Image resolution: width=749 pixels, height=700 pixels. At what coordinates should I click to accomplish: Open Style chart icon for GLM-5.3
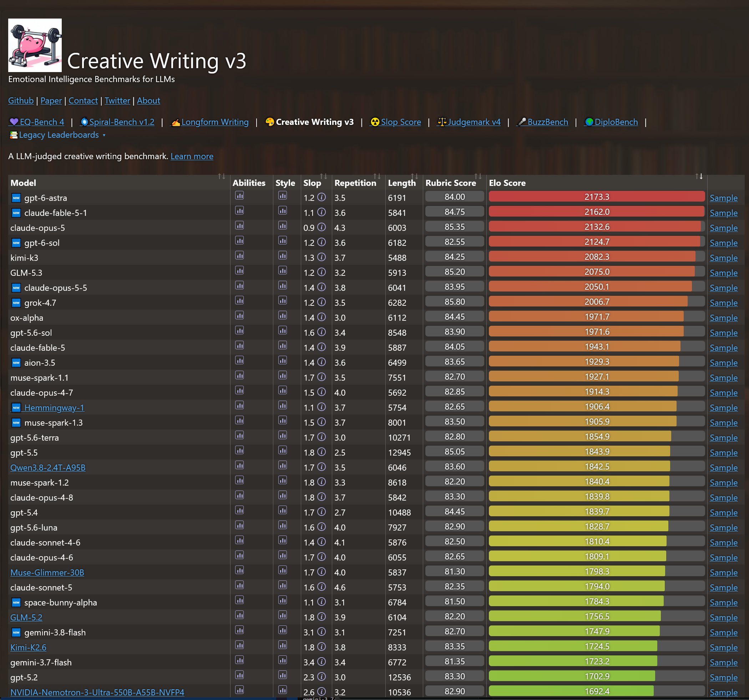pos(283,270)
